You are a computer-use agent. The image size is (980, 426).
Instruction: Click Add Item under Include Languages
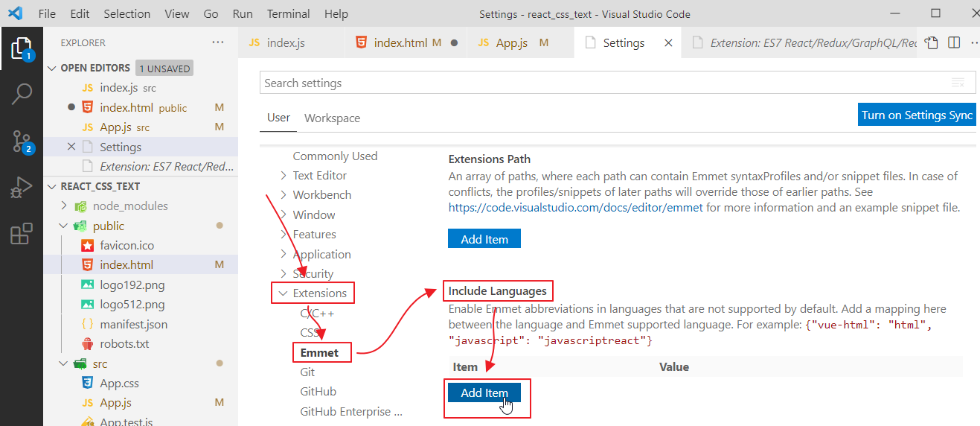(x=484, y=393)
